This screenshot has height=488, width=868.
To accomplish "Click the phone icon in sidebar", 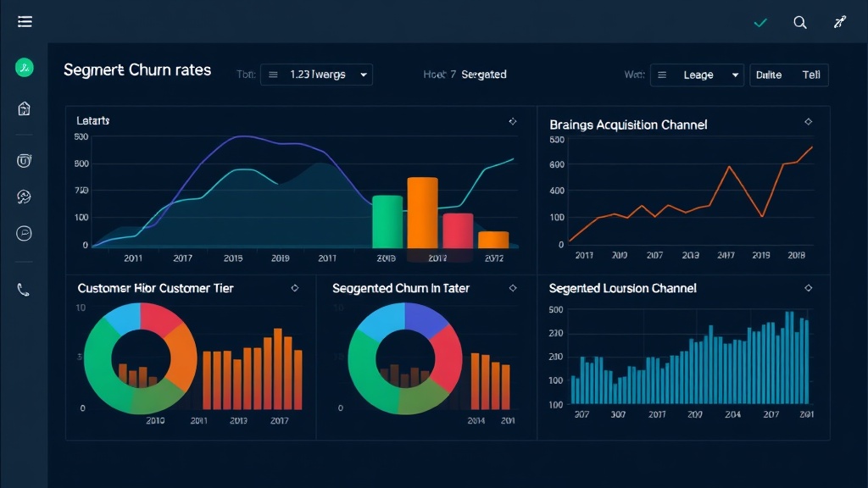I will tap(23, 290).
